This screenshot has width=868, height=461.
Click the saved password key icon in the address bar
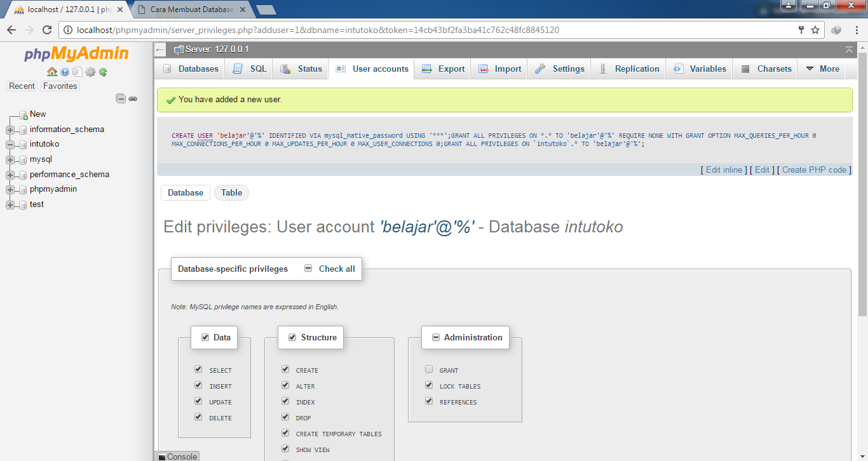801,30
